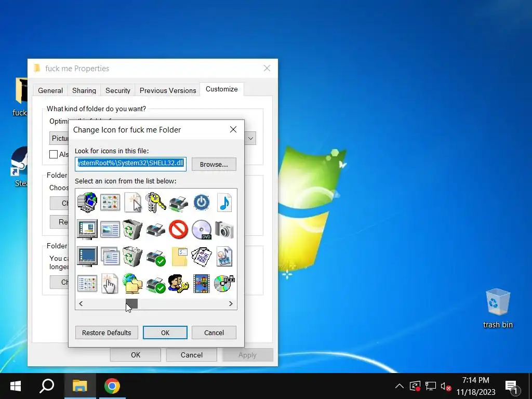
Task: Select the film strip with balloons icon
Action: (x=202, y=284)
